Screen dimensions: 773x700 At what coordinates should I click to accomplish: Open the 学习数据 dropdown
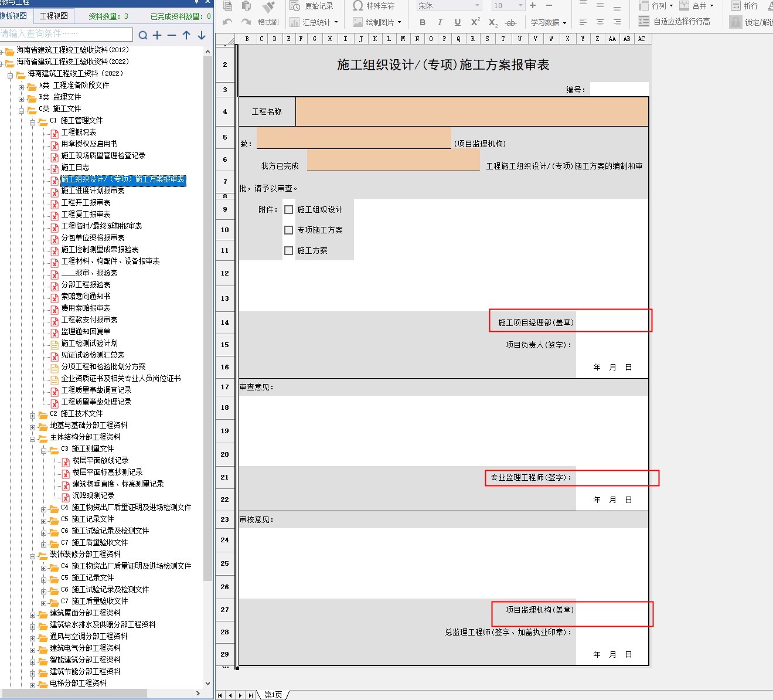(564, 23)
